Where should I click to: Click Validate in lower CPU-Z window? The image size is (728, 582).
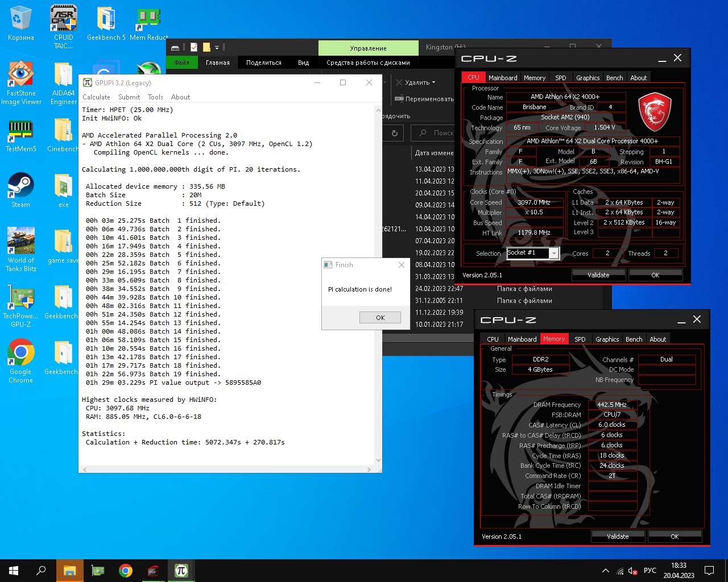618,537
